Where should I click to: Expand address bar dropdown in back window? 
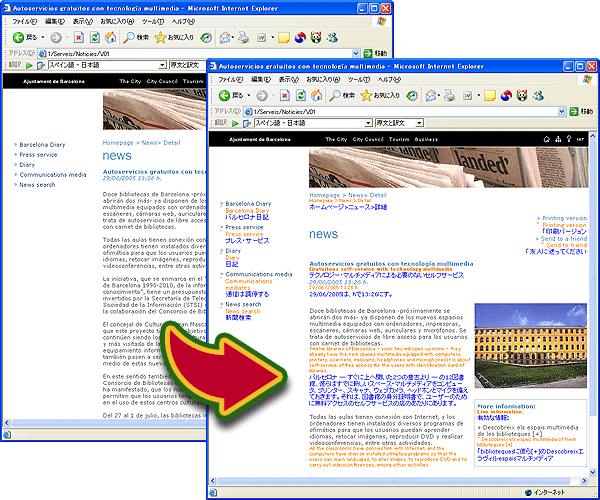(355, 54)
